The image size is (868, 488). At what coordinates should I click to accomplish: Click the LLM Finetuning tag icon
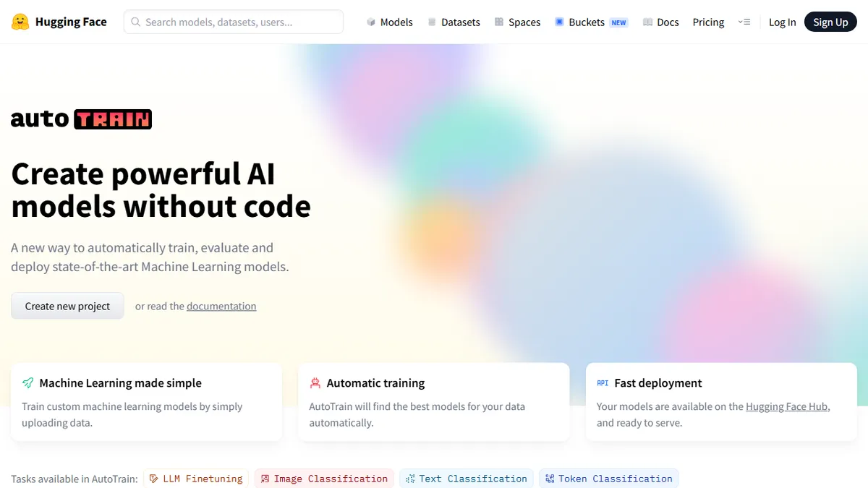[153, 479]
